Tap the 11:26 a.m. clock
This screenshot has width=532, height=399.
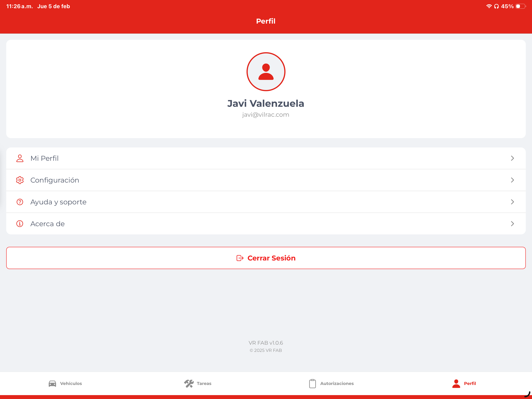coord(19,6)
